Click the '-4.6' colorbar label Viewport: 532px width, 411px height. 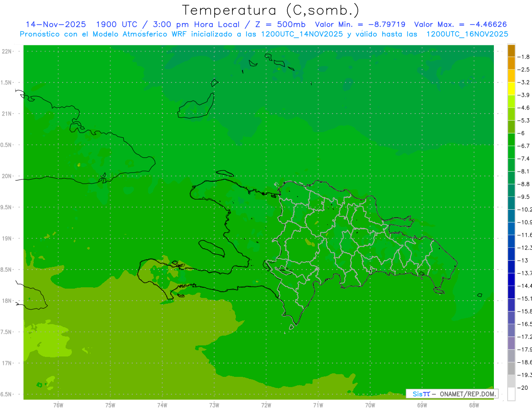coord(524,108)
